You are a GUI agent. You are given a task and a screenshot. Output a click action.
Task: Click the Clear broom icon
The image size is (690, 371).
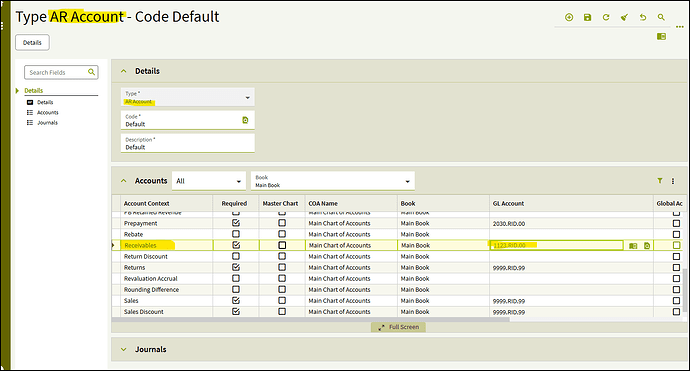click(624, 17)
